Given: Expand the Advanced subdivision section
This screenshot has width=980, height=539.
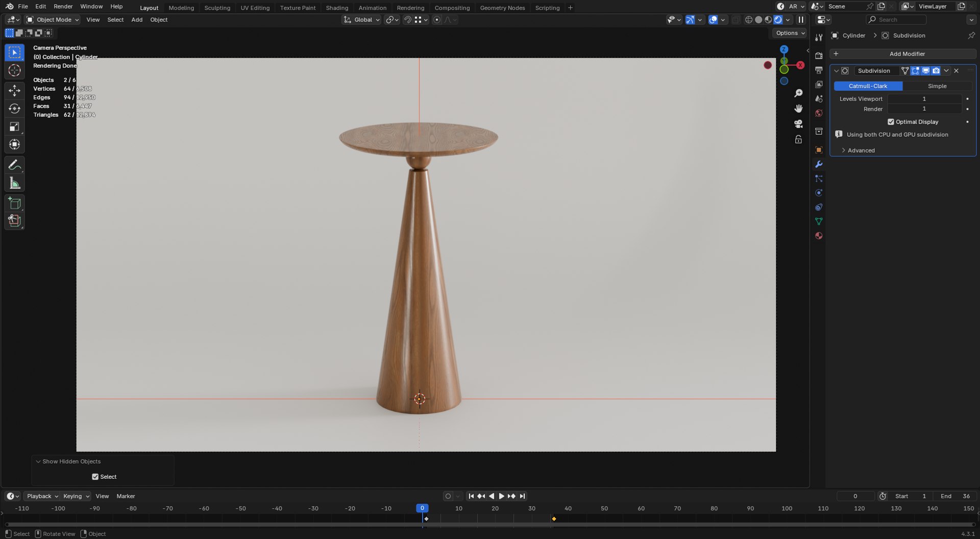Looking at the screenshot, I should point(861,151).
